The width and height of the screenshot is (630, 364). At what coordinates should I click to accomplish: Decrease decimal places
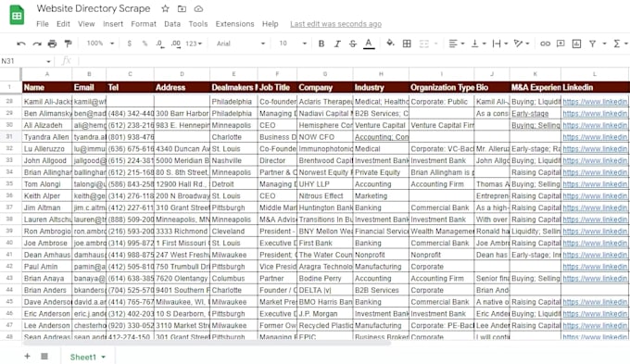[x=160, y=44]
